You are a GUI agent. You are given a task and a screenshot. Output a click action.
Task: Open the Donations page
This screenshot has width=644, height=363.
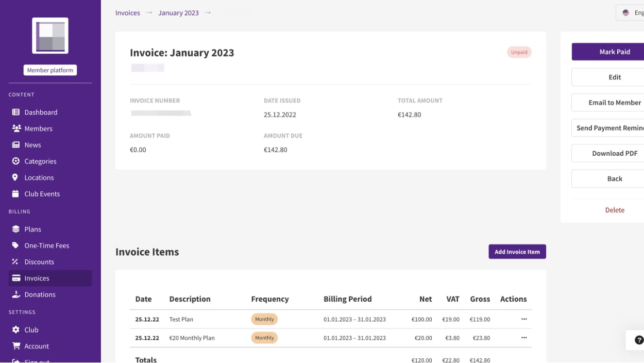click(50, 294)
